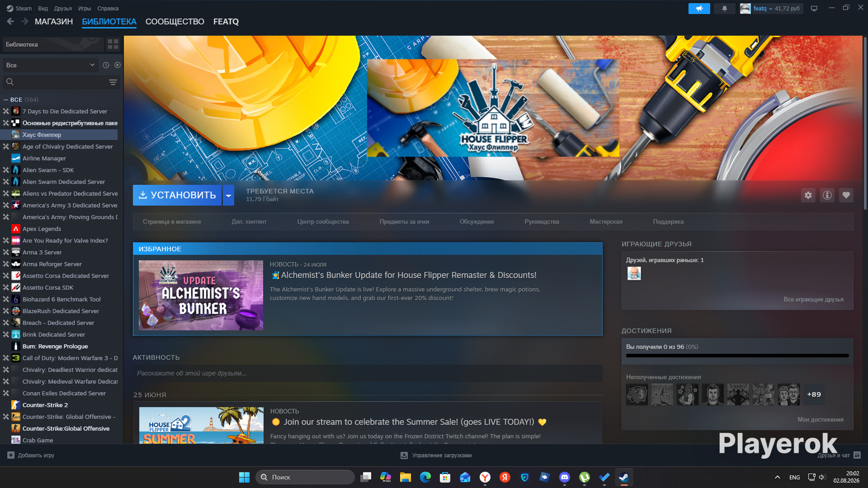Open the Справка menu
Screen dimensions: 868x488
coord(108,8)
